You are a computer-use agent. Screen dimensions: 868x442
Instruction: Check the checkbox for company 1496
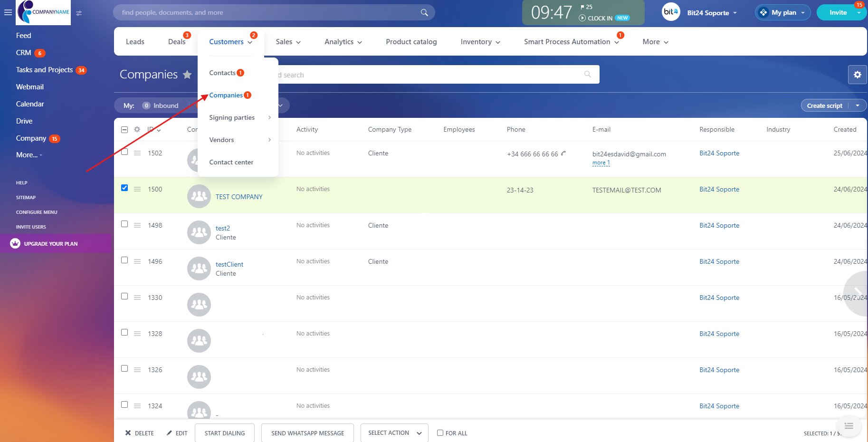(124, 260)
